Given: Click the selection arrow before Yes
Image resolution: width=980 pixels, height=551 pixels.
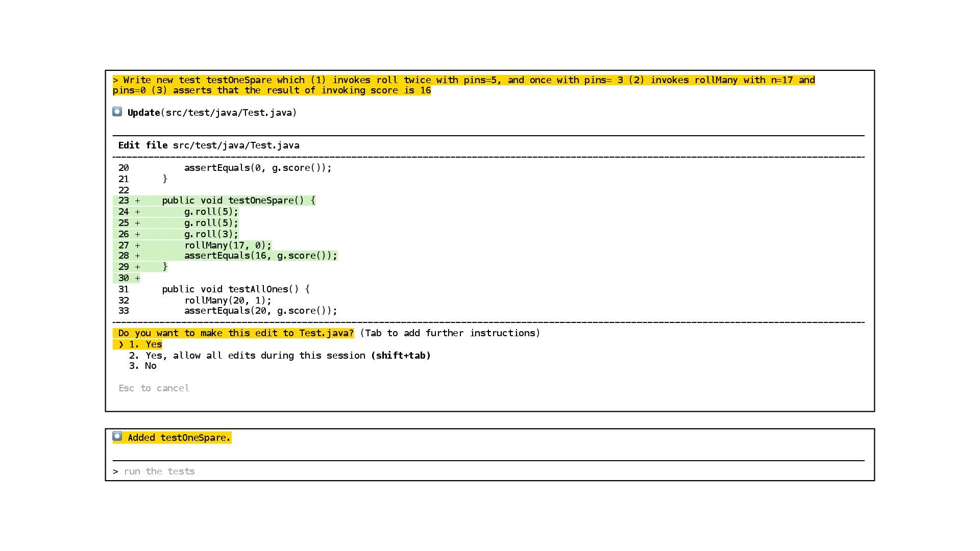Looking at the screenshot, I should point(121,344).
